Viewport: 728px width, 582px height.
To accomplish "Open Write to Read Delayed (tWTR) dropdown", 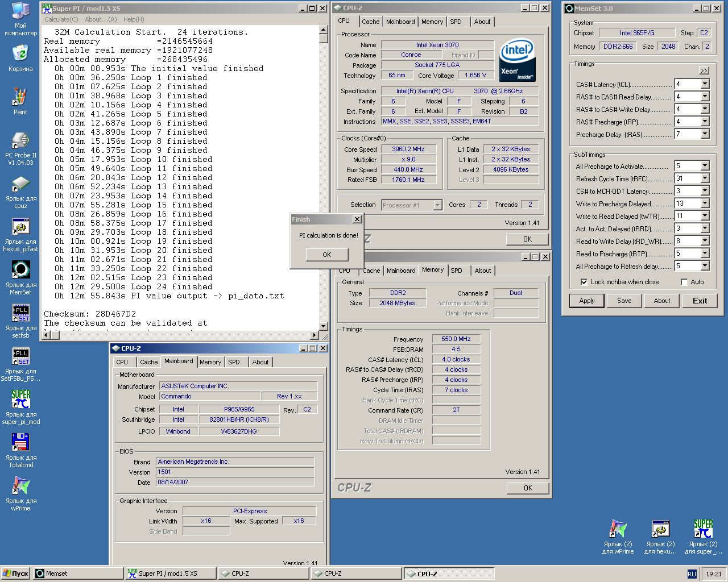I will (x=705, y=216).
